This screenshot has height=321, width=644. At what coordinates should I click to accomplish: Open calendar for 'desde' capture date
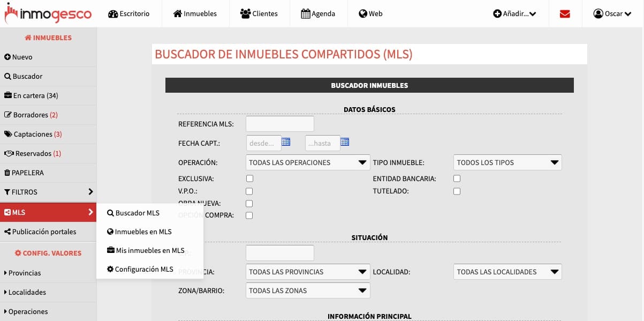tap(286, 142)
